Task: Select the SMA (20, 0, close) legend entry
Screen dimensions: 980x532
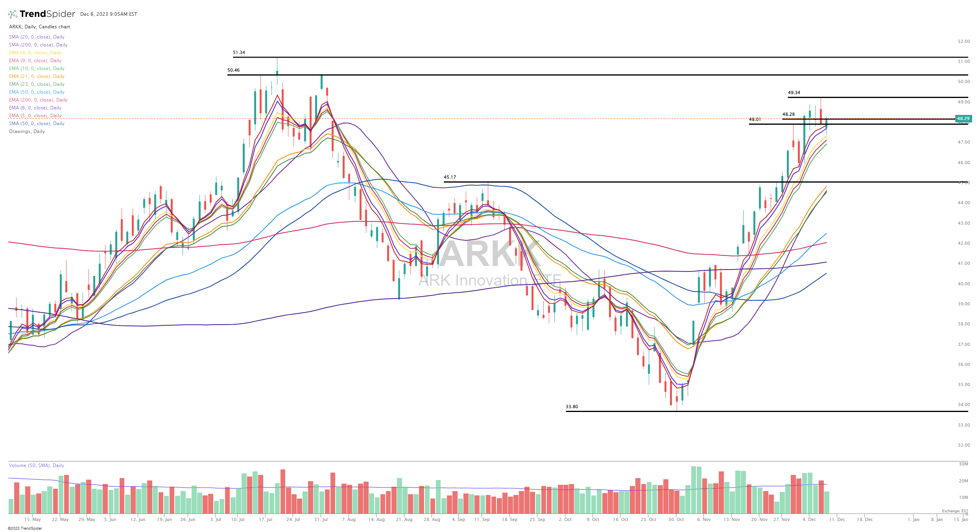Action: [37, 37]
